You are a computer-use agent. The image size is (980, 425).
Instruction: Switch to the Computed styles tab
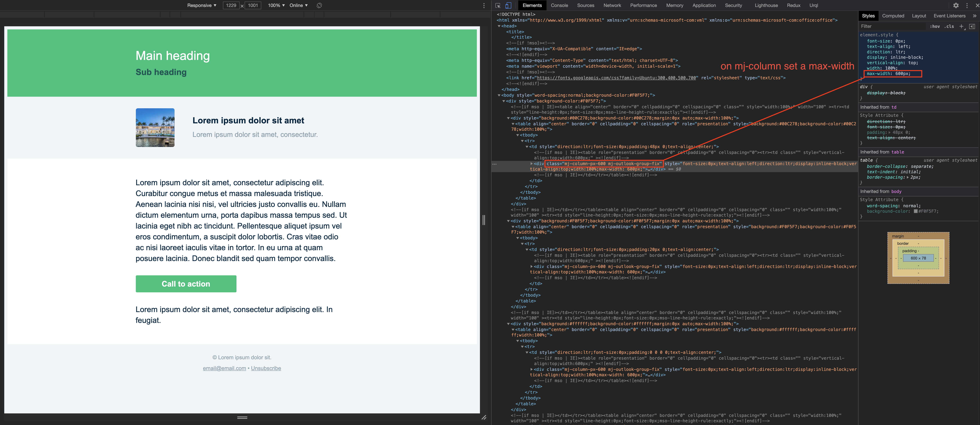(893, 16)
